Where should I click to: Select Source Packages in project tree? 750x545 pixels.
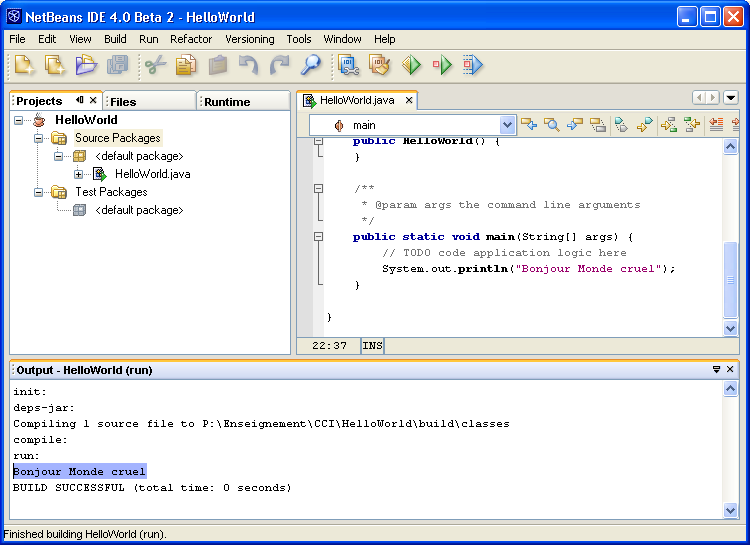point(118,138)
